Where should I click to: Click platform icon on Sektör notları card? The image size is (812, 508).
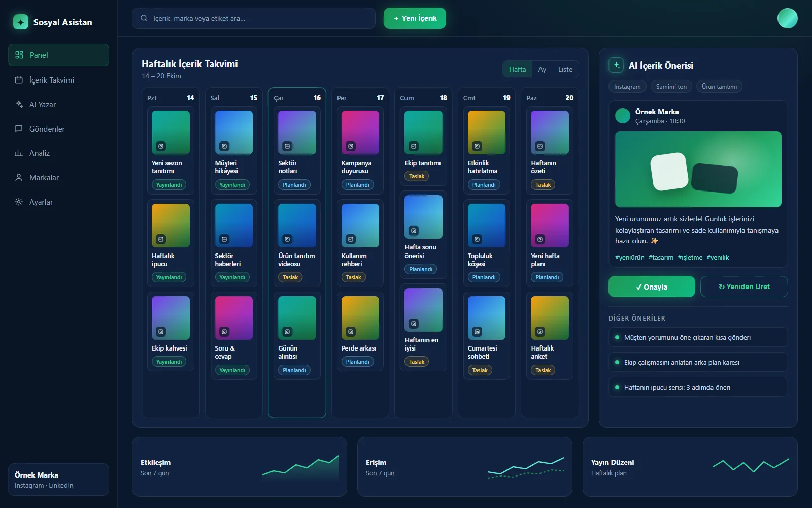(x=287, y=146)
